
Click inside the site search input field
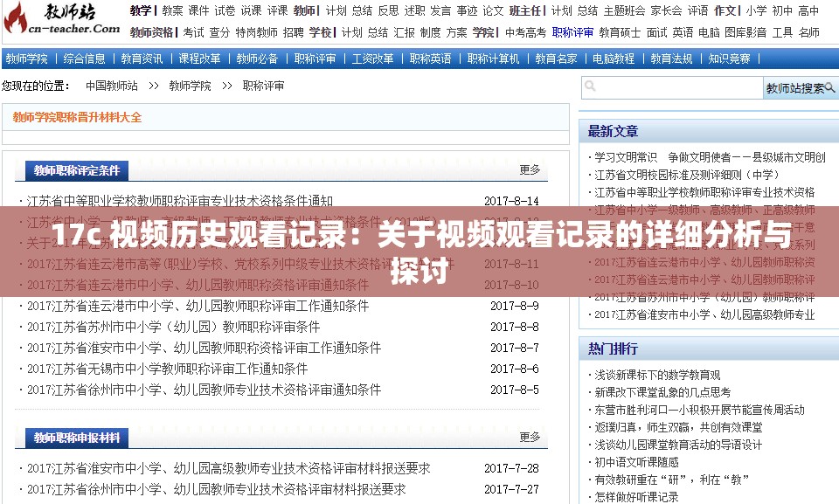point(673,86)
